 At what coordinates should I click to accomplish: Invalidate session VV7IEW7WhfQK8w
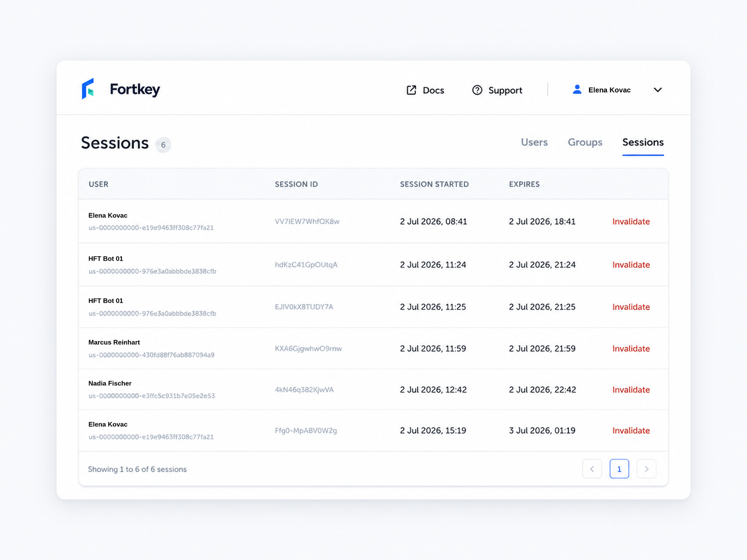point(631,222)
